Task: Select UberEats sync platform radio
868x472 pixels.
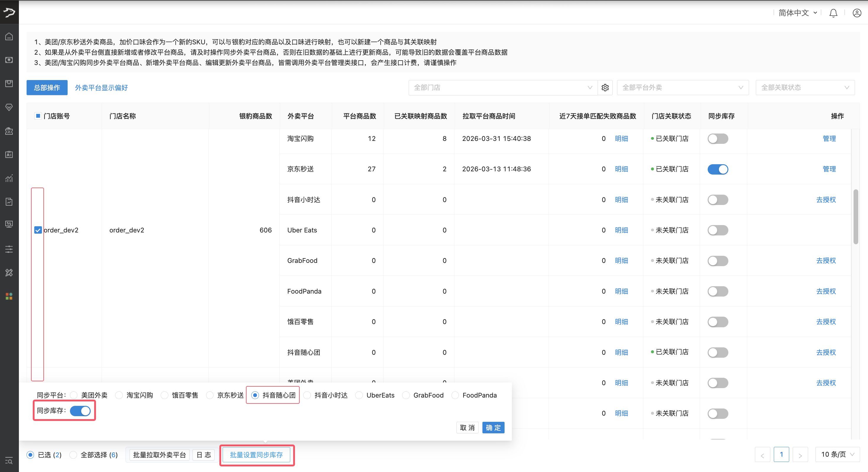Action: (359, 395)
